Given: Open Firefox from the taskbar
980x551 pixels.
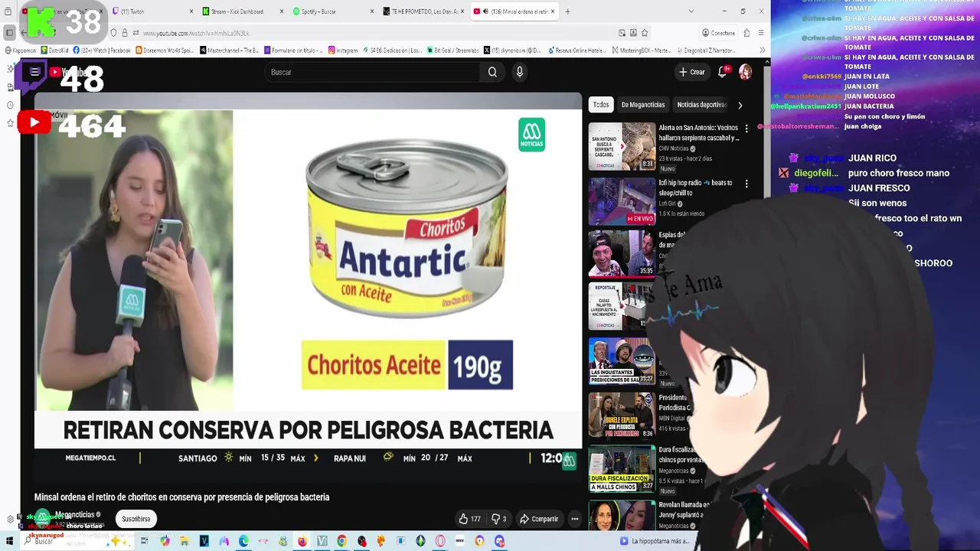Looking at the screenshot, I should 302,541.
